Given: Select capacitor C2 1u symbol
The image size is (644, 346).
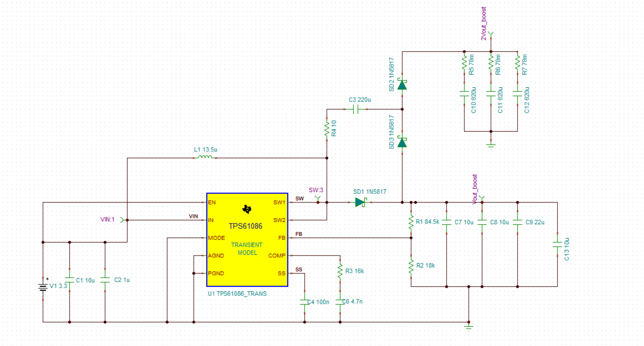Looking at the screenshot, I should coord(105,279).
